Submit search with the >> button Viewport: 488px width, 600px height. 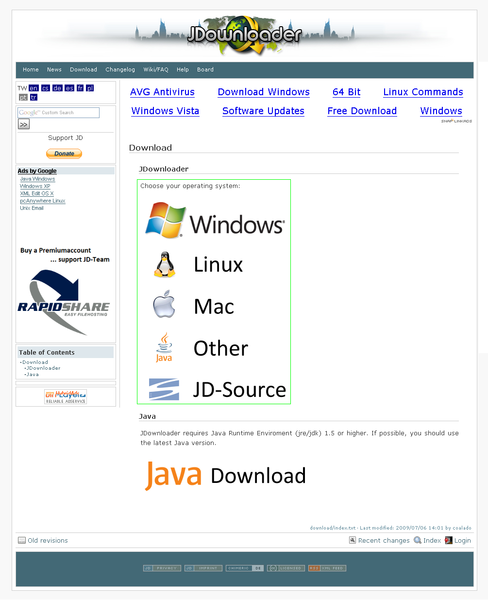[24, 124]
